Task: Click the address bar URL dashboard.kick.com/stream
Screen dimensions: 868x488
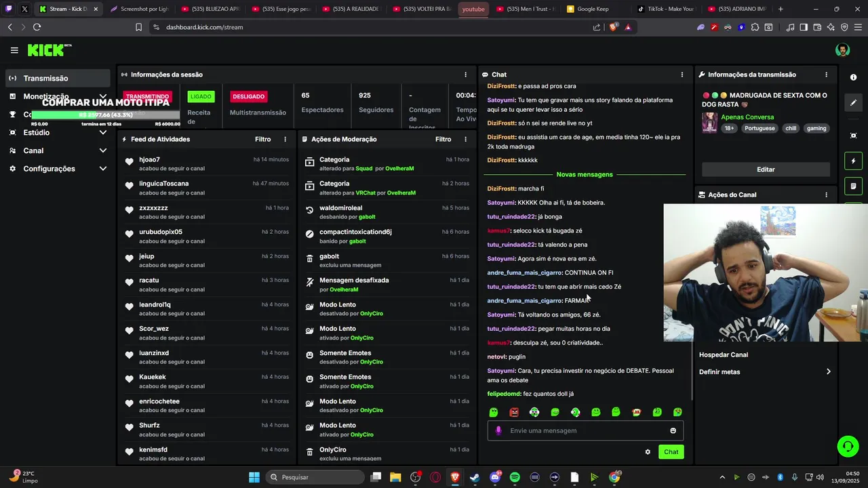Action: [204, 27]
